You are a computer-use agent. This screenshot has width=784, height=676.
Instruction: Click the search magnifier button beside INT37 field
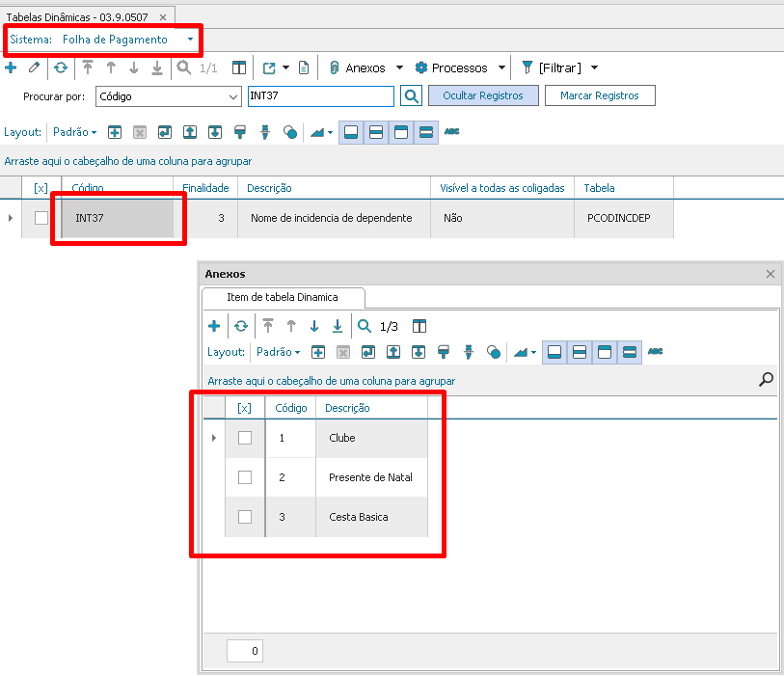[411, 95]
